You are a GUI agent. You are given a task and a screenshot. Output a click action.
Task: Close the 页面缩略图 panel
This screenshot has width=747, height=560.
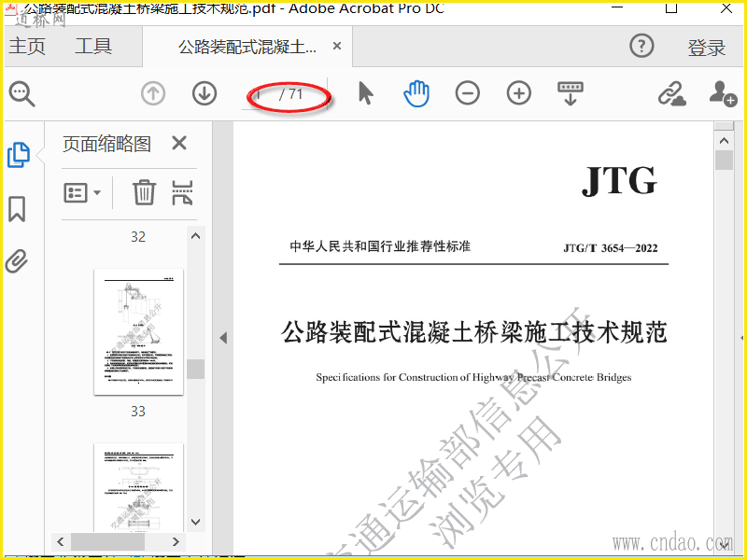(x=179, y=143)
